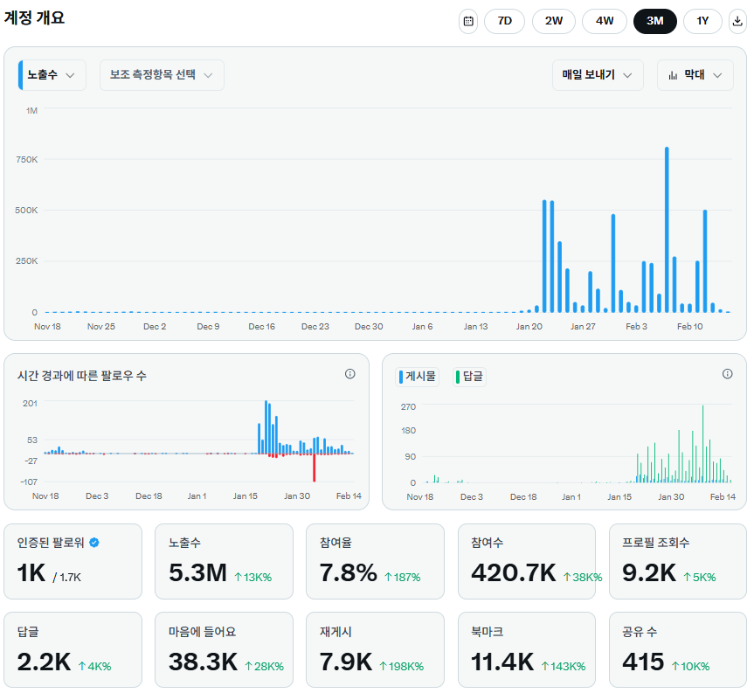Open the 북마크 11.4K stat card
Screen dimensions: 754x700
pyautogui.click(x=527, y=649)
